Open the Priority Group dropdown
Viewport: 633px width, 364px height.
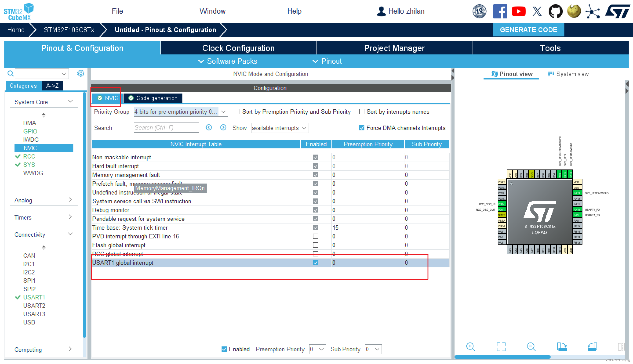tap(180, 112)
